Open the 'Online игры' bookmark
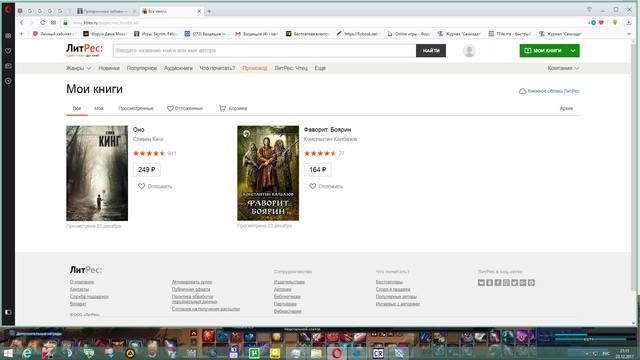The width and height of the screenshot is (640, 360). tap(409, 34)
